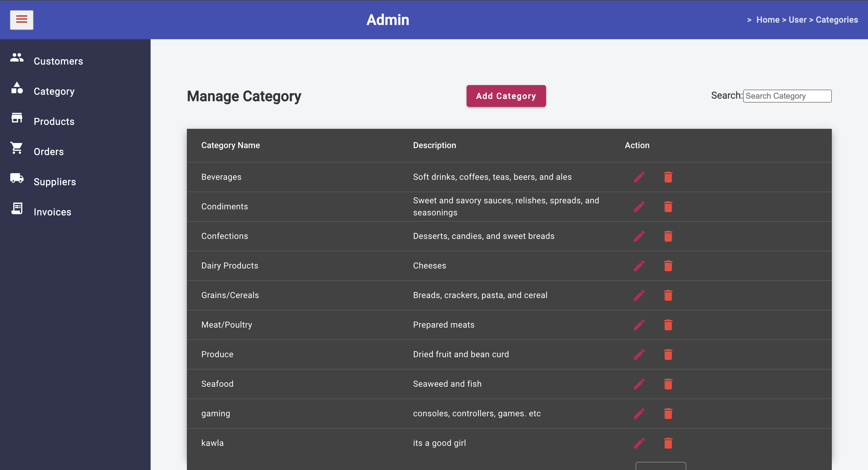Open the Customers sidebar menu item

pos(58,61)
